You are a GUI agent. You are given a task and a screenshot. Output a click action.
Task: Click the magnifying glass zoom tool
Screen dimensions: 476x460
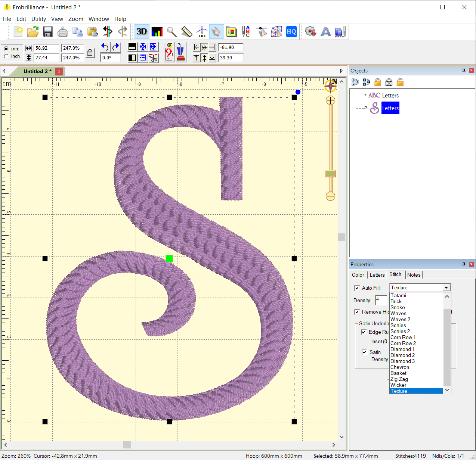(x=172, y=32)
